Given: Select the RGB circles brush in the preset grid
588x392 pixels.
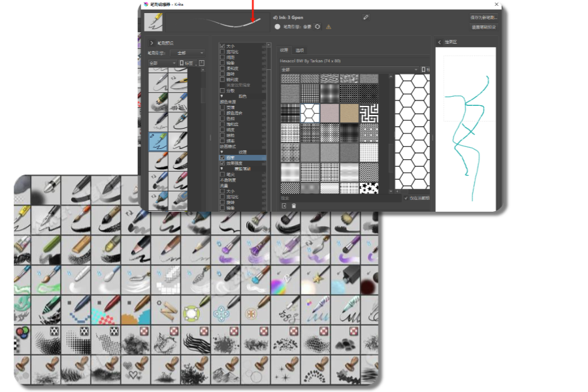Looking at the screenshot, I should 22,340.
